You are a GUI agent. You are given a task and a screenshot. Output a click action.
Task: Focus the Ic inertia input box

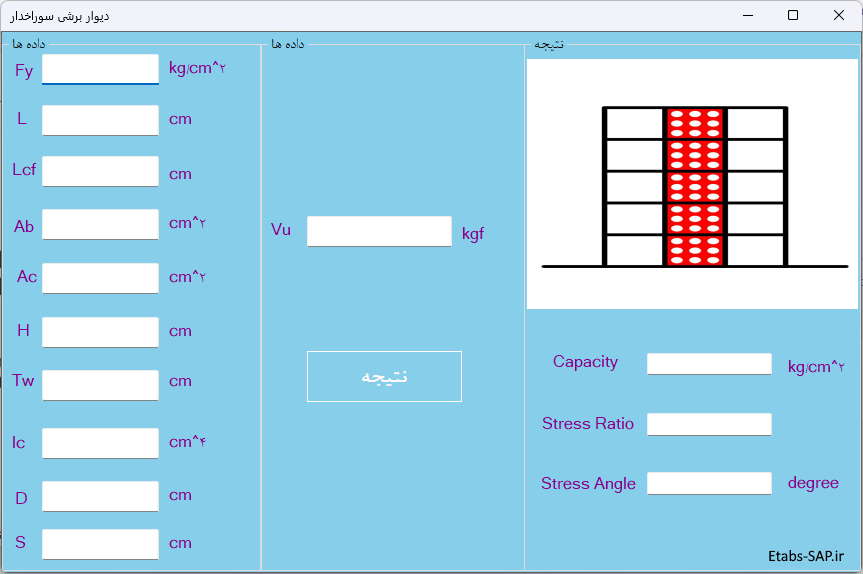tap(100, 442)
